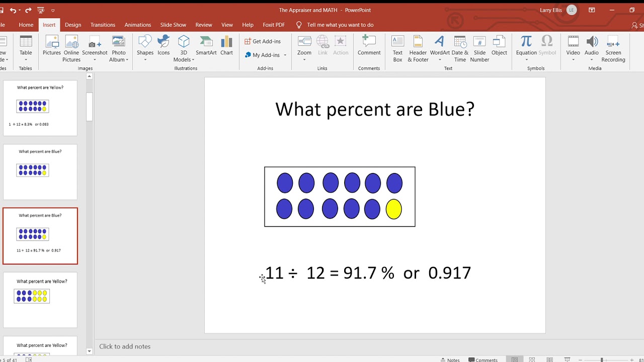Start presentation from beginning via Quick Access
The width and height of the screenshot is (644, 362).
click(x=41, y=10)
